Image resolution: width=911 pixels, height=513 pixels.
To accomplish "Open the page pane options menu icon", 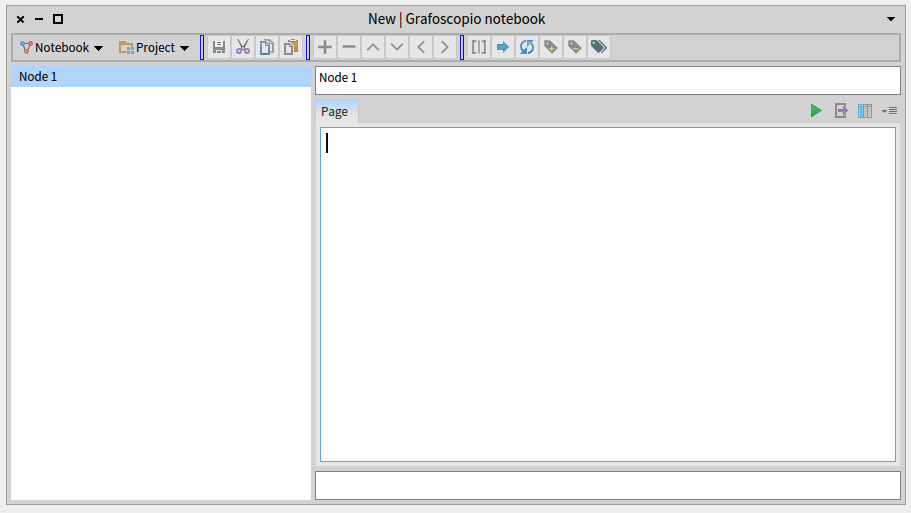I will (x=890, y=110).
